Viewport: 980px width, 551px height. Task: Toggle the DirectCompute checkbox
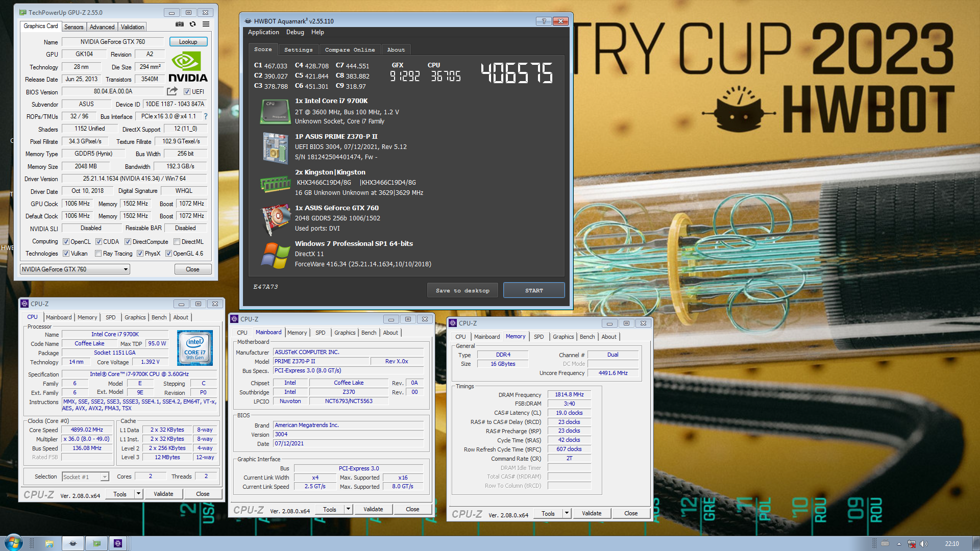point(128,242)
